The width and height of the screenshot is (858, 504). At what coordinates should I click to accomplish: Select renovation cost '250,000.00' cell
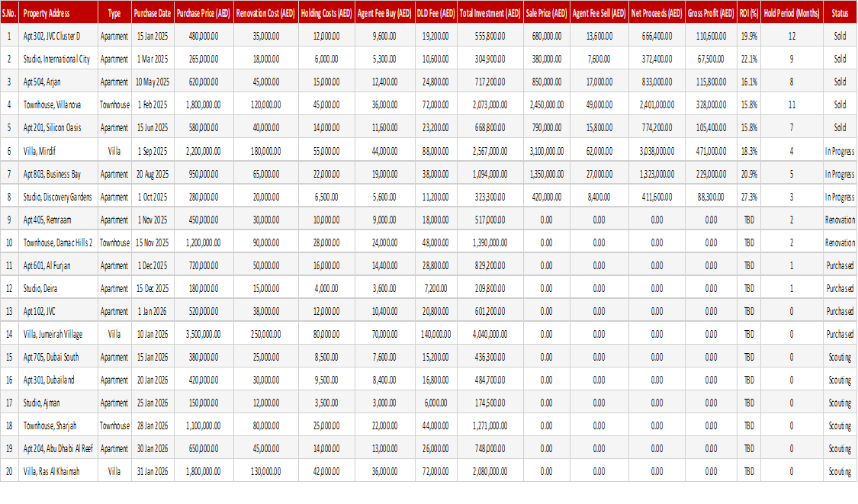pyautogui.click(x=266, y=335)
